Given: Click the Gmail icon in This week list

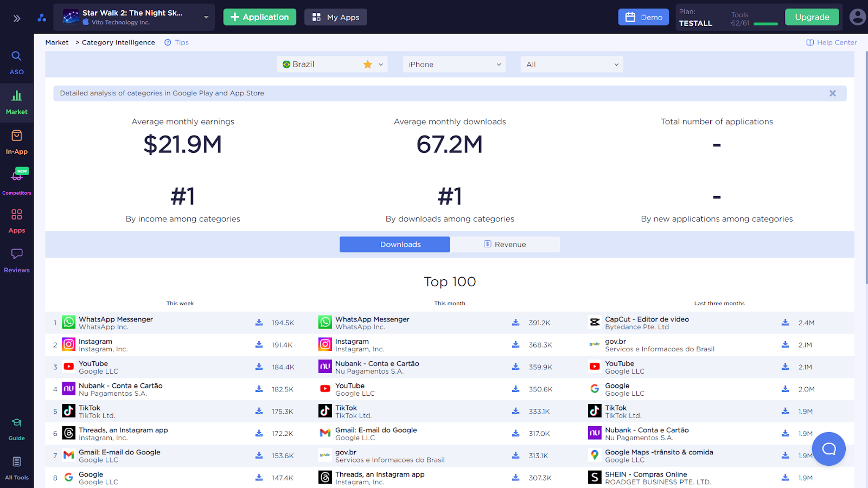Looking at the screenshot, I should point(69,456).
